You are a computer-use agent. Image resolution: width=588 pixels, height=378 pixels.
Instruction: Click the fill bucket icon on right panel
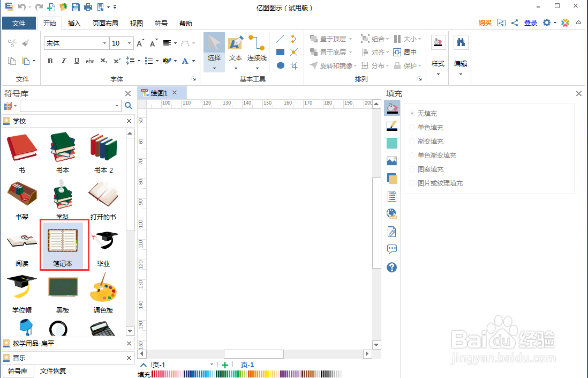pos(391,108)
